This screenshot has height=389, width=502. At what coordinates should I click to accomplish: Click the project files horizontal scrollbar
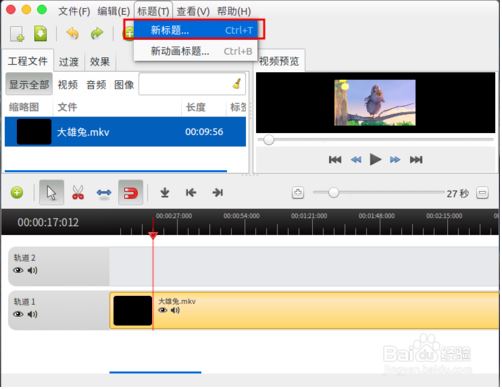tap(116, 171)
